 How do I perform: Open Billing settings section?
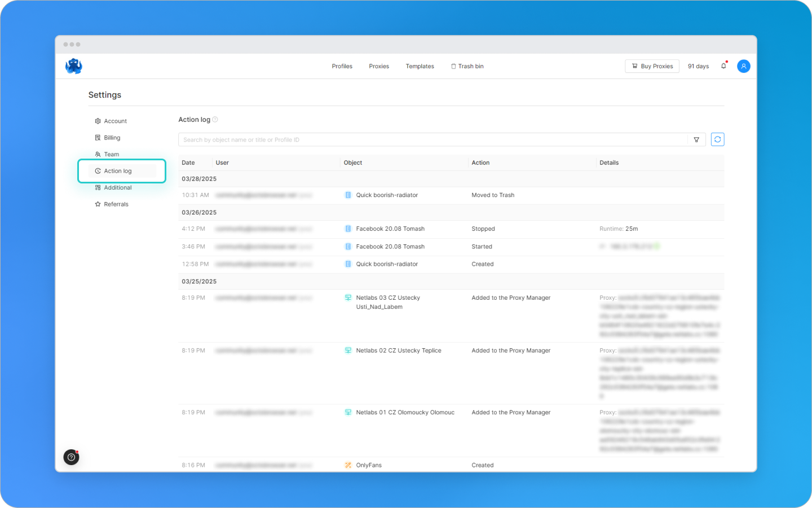tap(112, 138)
